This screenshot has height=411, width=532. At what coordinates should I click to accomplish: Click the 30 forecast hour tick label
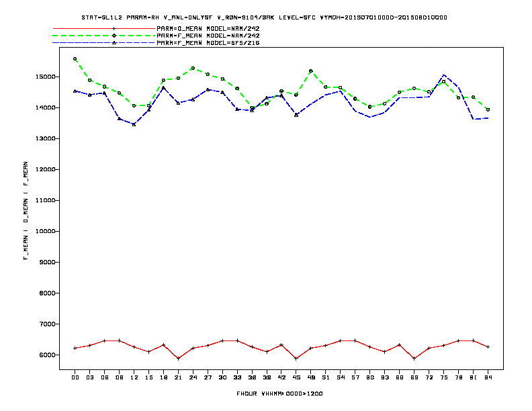[x=222, y=377]
